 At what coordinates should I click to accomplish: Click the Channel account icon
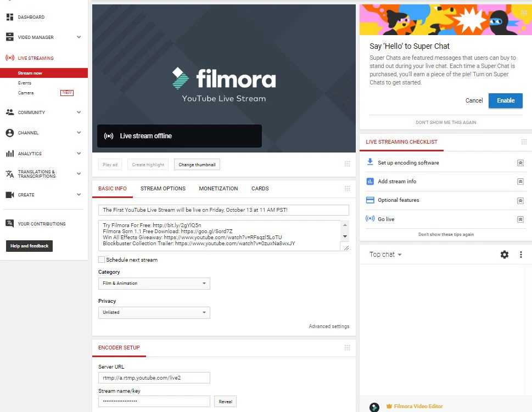(10, 133)
